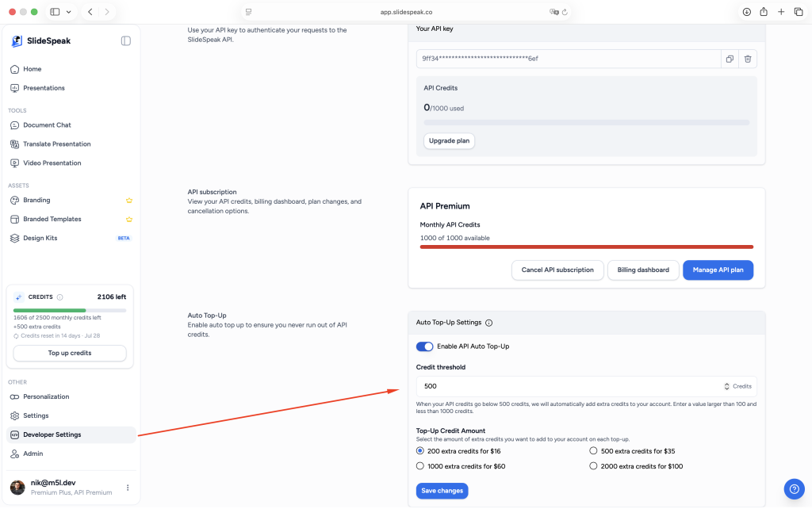The height and width of the screenshot is (509, 812).
Task: Adjust credit threshold stepper arrows
Action: [726, 386]
